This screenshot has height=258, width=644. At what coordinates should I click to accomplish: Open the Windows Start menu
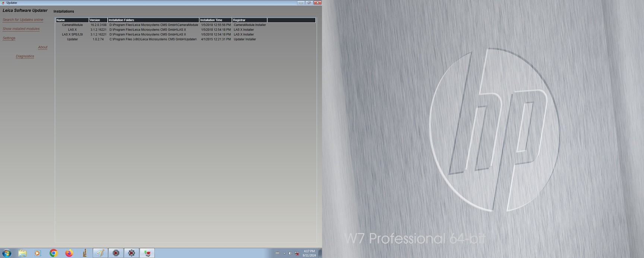(7, 253)
